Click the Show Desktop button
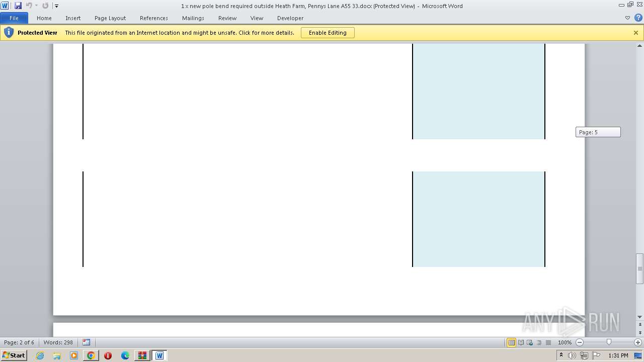This screenshot has width=644, height=362. pyautogui.click(x=638, y=355)
